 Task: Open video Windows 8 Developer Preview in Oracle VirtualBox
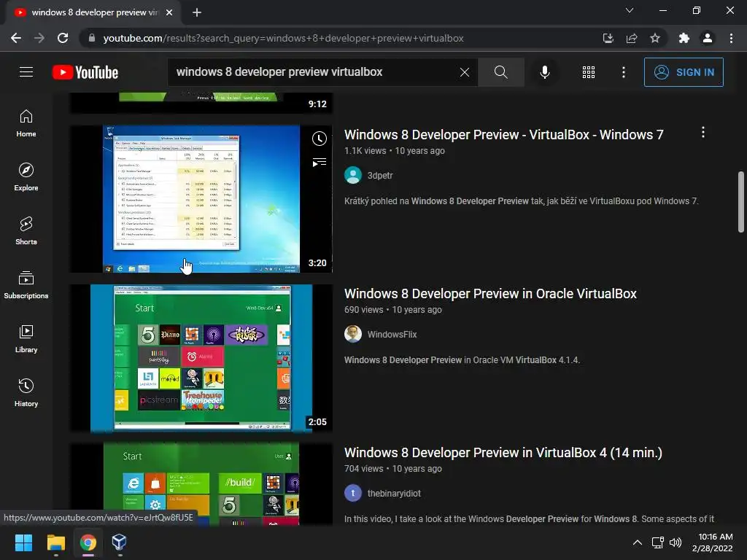490,294
